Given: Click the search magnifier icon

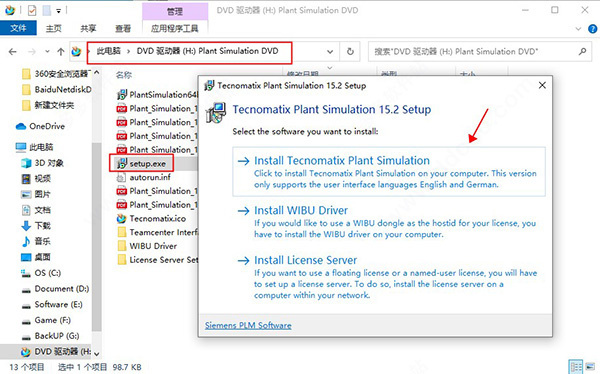Looking at the screenshot, I should point(582,51).
